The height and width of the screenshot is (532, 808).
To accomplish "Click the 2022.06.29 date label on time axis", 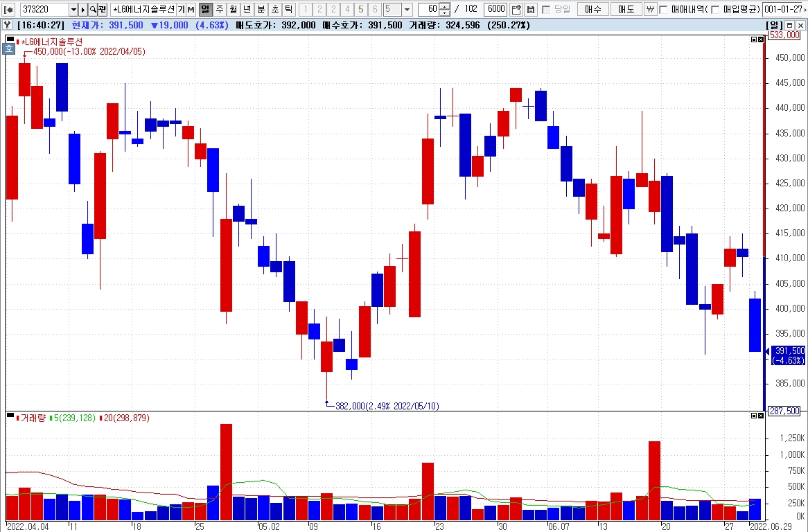I will (x=770, y=526).
